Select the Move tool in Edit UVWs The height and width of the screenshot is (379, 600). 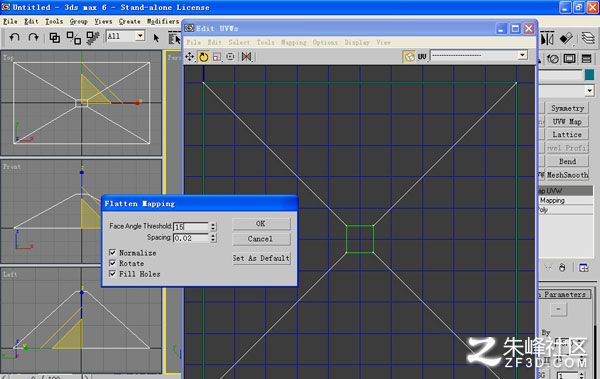pos(190,57)
